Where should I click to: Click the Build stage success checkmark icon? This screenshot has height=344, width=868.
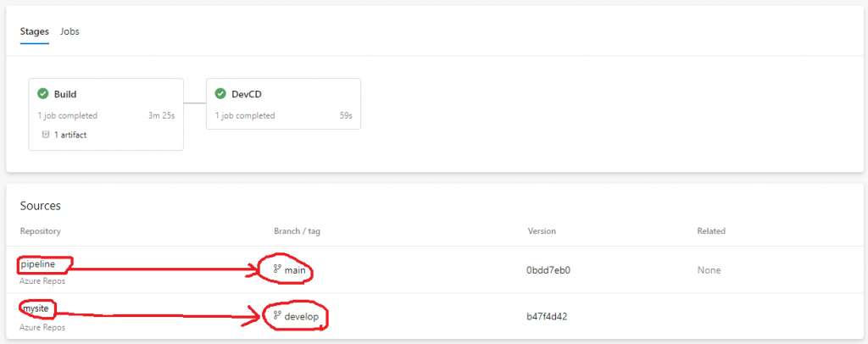click(x=42, y=94)
